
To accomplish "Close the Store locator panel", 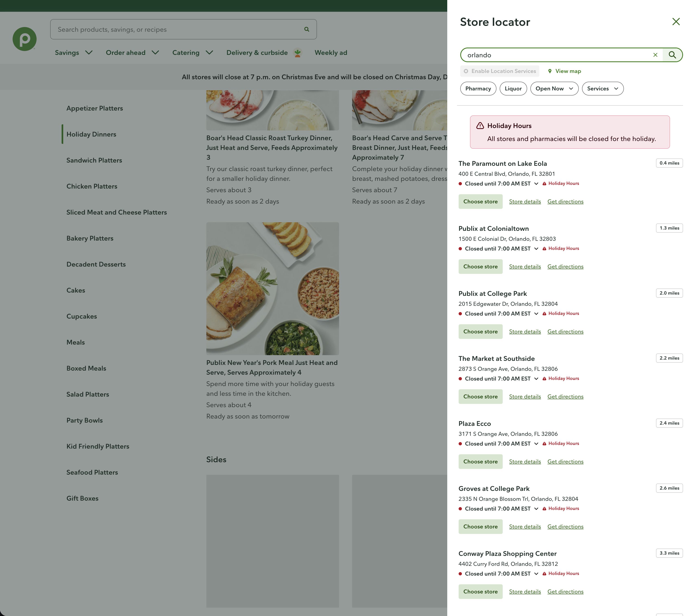I will pos(676,21).
